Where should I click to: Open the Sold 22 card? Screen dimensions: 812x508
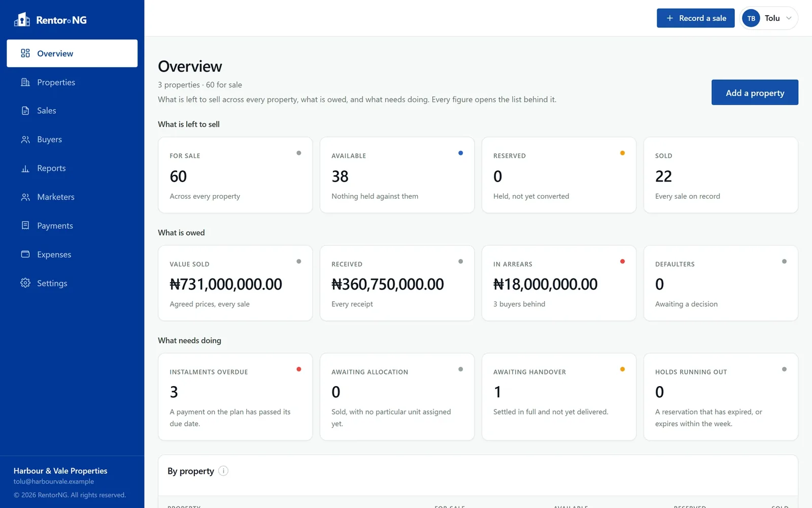721,175
